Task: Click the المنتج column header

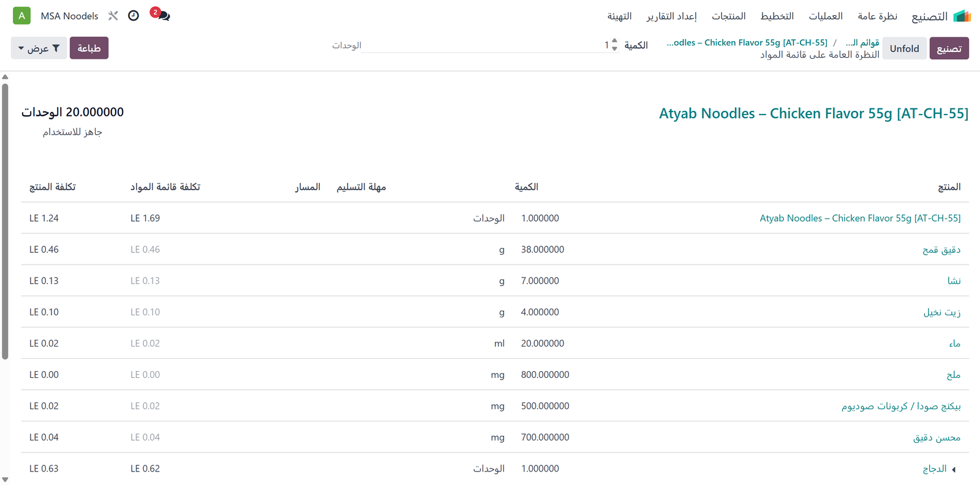Action: [949, 187]
